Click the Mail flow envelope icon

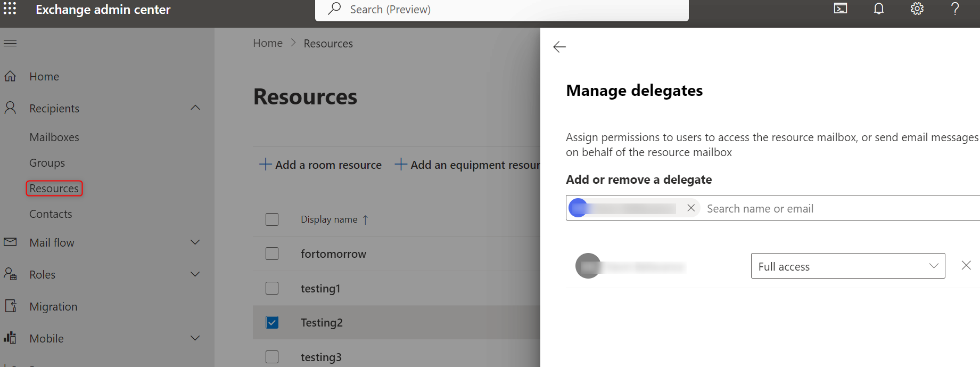click(x=10, y=242)
